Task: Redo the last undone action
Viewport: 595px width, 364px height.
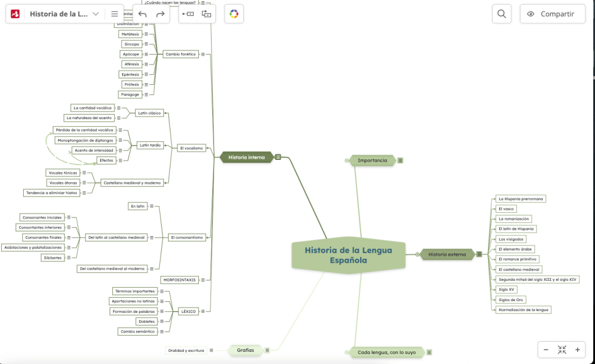Action: [x=161, y=14]
